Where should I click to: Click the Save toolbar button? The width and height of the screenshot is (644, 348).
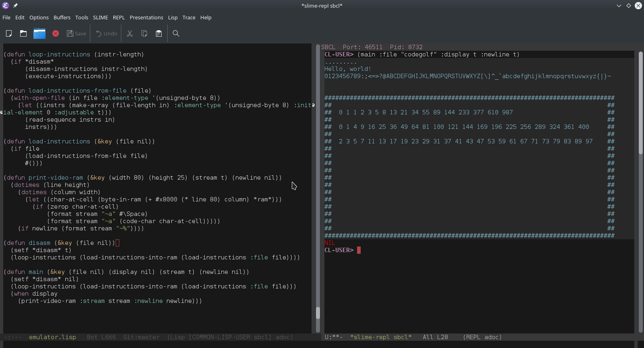coord(77,33)
